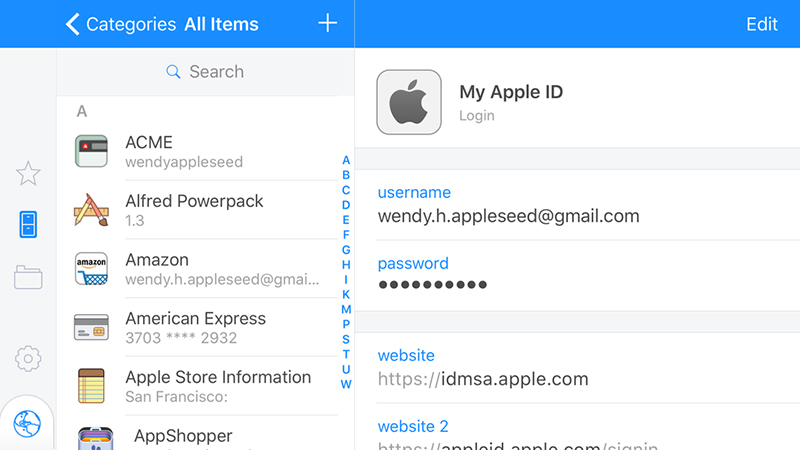Tap American Express credit card icon

[91, 327]
